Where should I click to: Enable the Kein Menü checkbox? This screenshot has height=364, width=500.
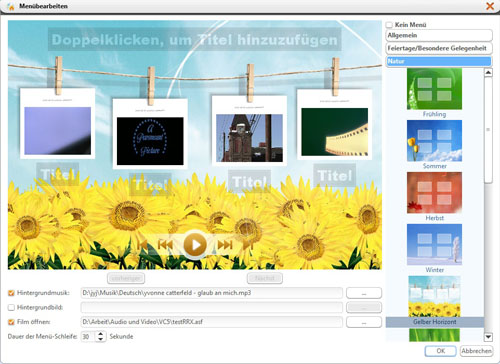[x=389, y=25]
